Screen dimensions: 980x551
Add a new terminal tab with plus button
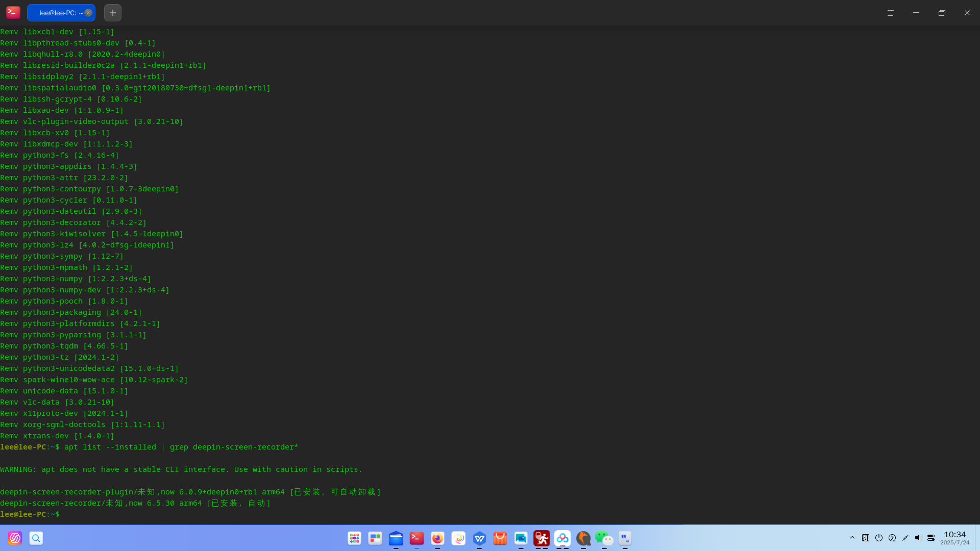coord(113,13)
